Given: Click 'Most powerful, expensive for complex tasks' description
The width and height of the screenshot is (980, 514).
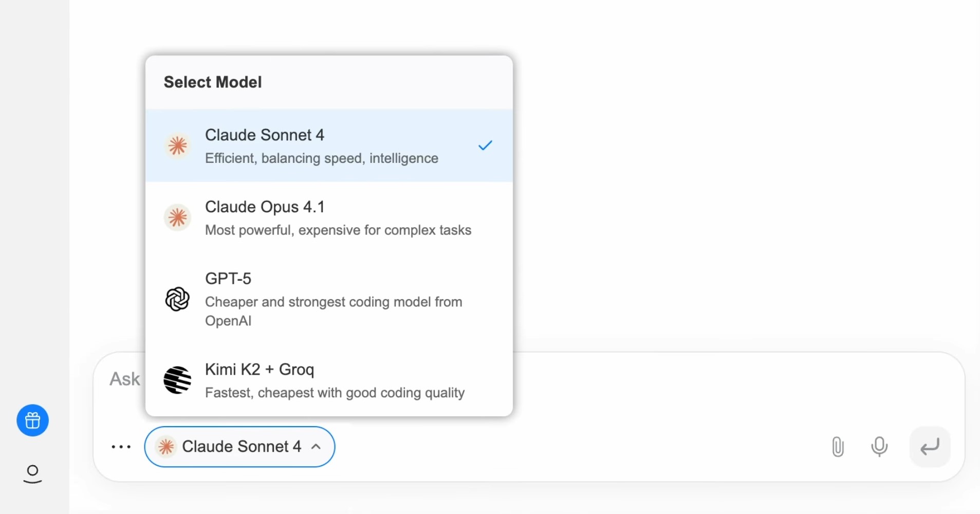Looking at the screenshot, I should pyautogui.click(x=338, y=230).
